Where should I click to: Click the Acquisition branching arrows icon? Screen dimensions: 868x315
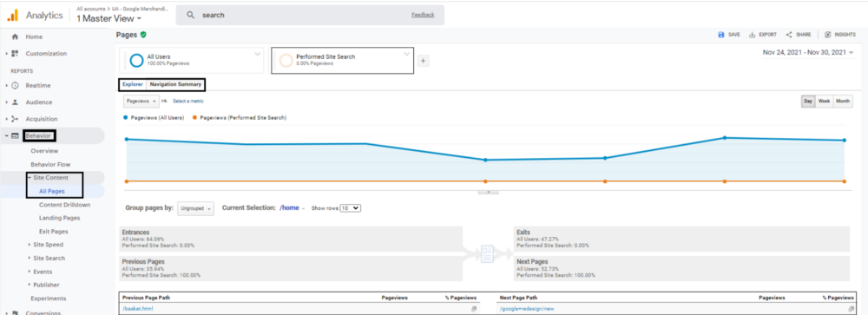click(x=15, y=119)
